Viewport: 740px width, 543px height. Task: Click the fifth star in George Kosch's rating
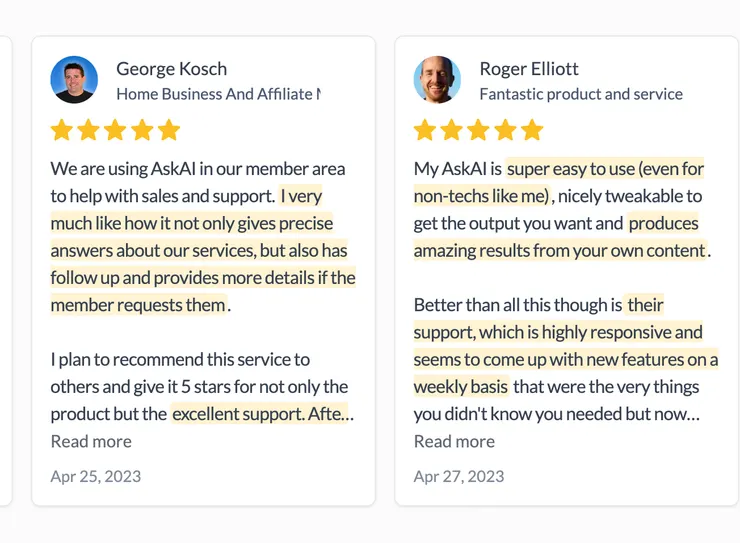pyautogui.click(x=169, y=130)
